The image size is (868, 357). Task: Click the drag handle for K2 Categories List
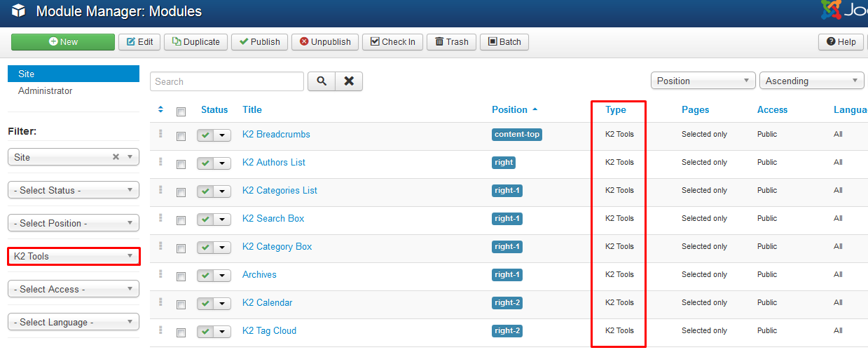(x=160, y=189)
